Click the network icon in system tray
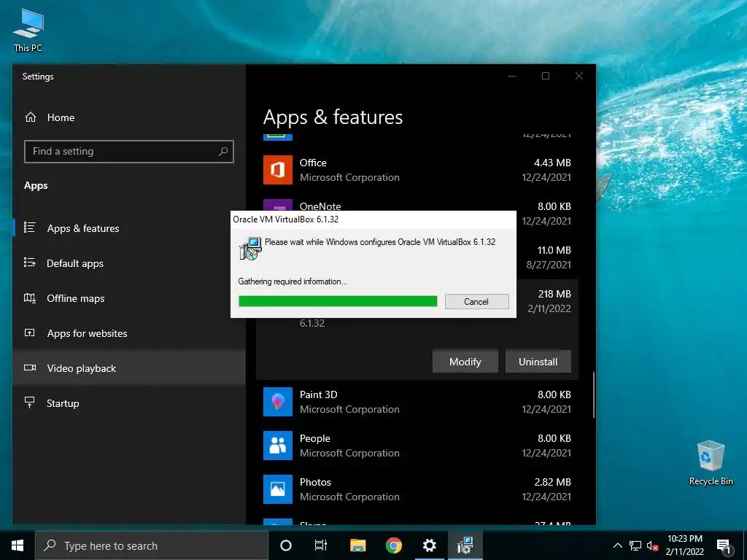This screenshot has width=747, height=560. [x=635, y=545]
